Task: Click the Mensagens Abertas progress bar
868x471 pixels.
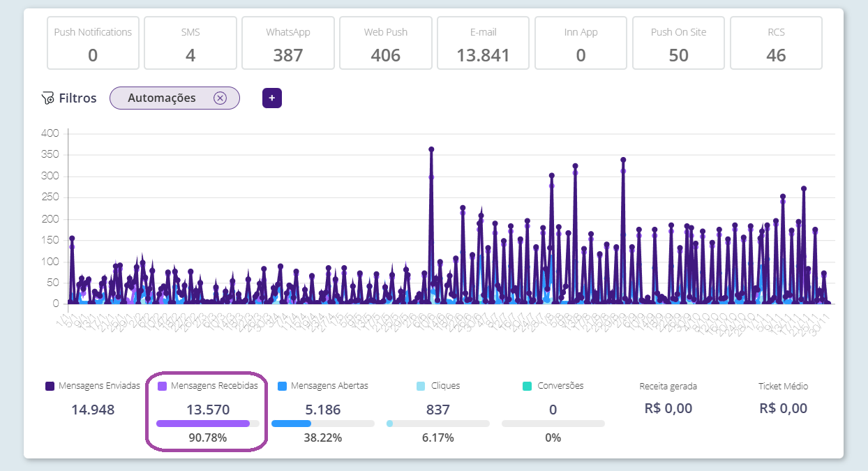Action: tap(322, 424)
